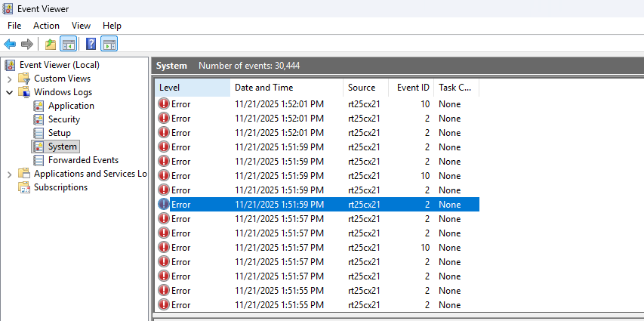Image resolution: width=644 pixels, height=321 pixels.
Task: Click the Forwarded Events log icon
Action: 39,160
